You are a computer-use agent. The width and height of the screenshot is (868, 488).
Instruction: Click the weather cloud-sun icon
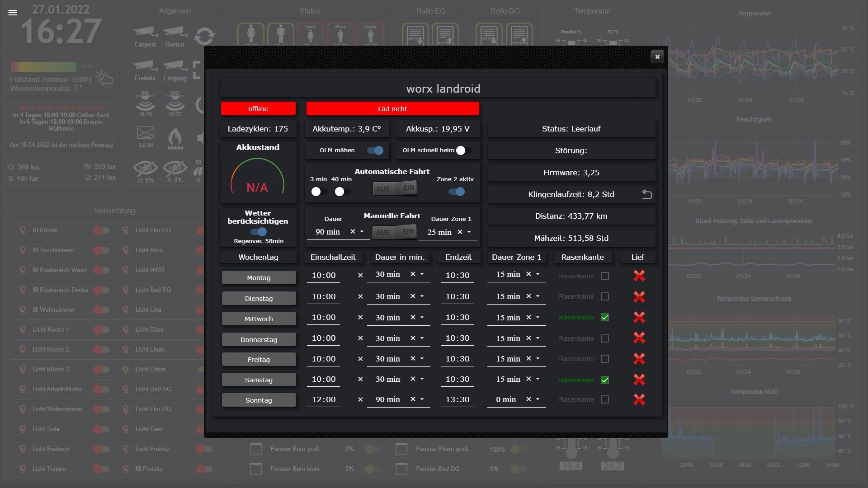pyautogui.click(x=104, y=79)
